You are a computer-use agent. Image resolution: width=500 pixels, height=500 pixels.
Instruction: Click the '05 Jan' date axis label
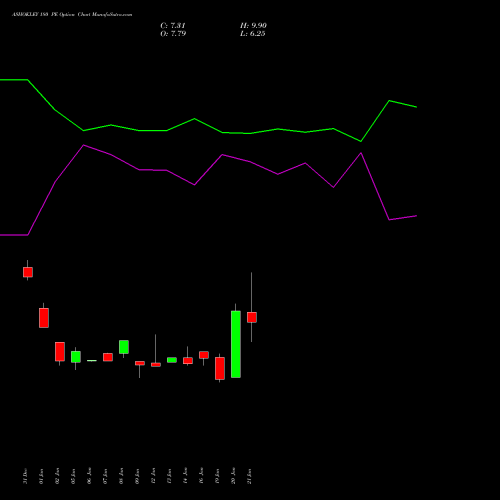click(73, 476)
